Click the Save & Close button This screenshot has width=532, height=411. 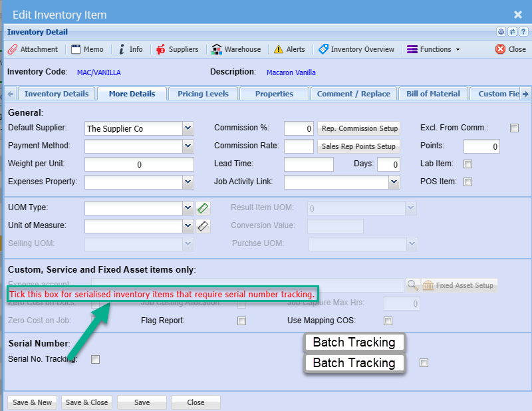tap(86, 402)
